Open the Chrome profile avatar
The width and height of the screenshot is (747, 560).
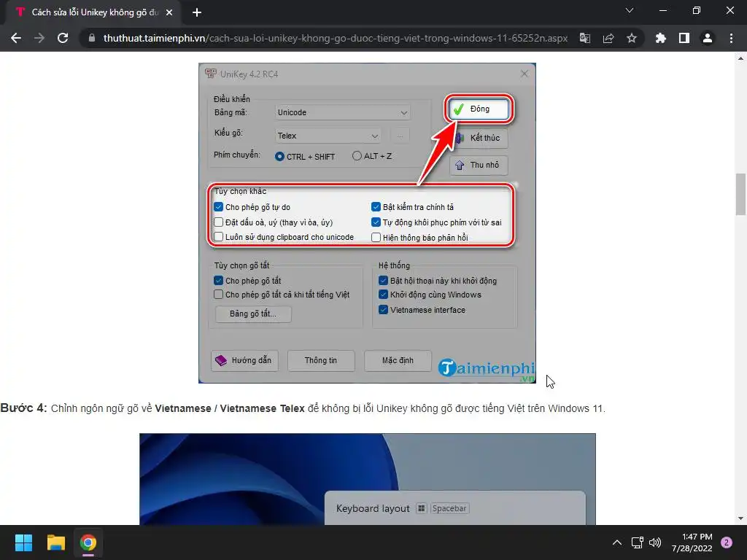708,38
